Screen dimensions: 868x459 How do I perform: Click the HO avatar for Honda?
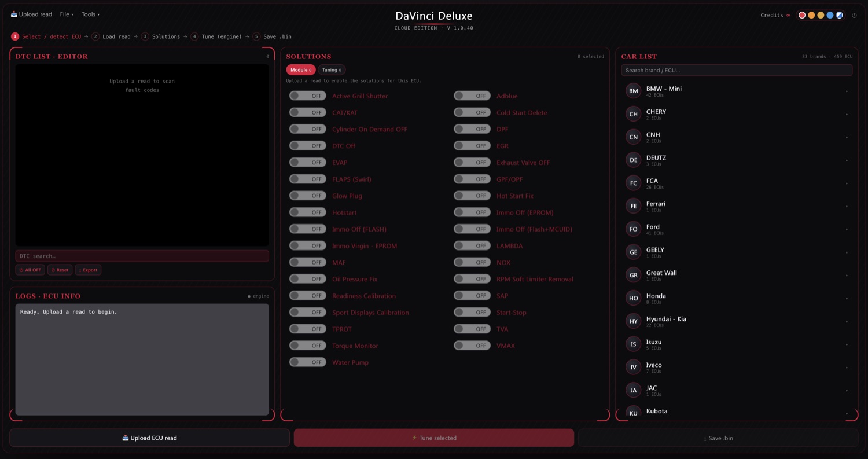click(x=633, y=298)
